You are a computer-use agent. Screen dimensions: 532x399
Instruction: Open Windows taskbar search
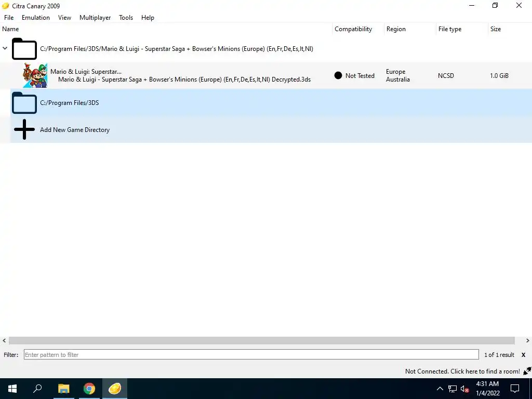[x=37, y=389]
